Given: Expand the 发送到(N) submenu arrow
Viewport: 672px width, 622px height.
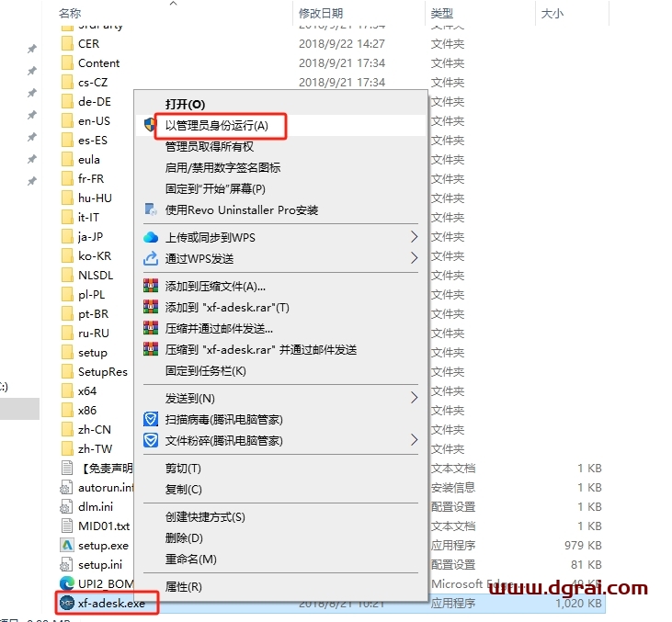Looking at the screenshot, I should 414,398.
